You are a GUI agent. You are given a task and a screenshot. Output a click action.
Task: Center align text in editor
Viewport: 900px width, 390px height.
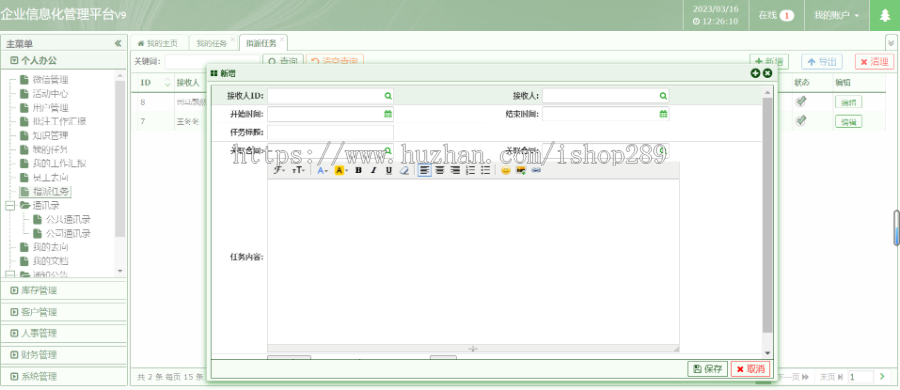click(440, 170)
